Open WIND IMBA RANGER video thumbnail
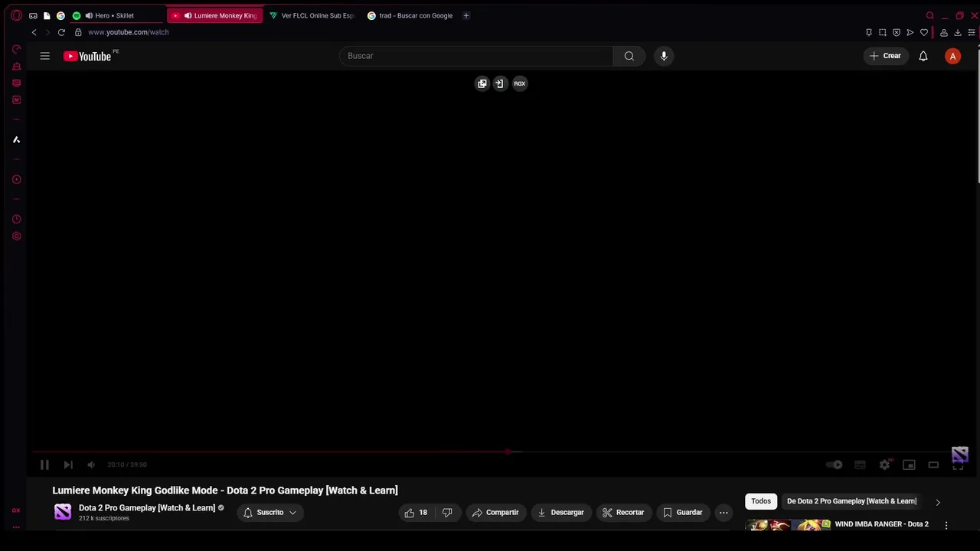 click(x=789, y=525)
